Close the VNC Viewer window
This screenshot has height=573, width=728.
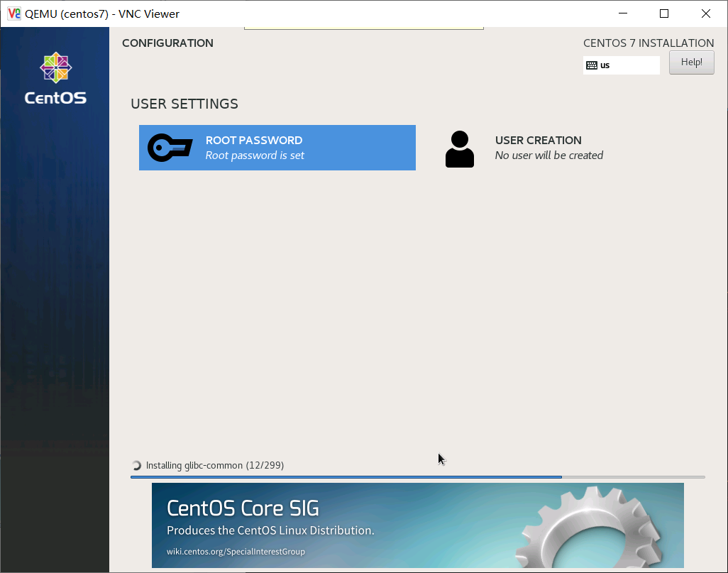tap(706, 13)
